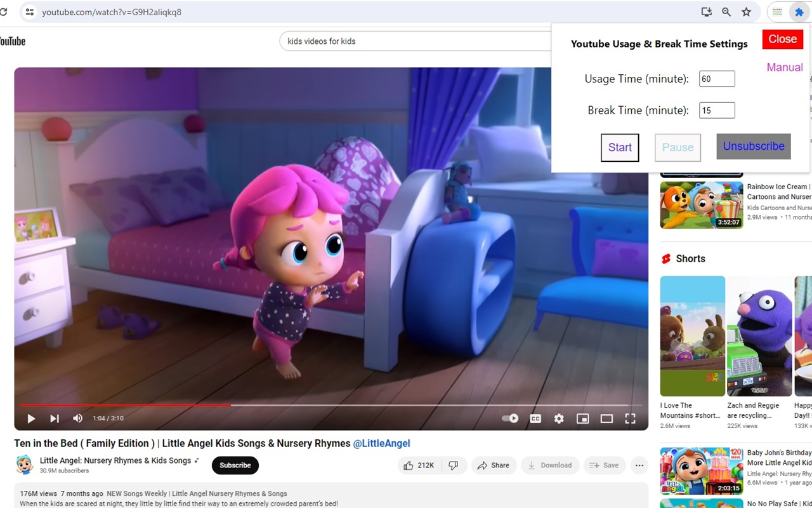This screenshot has height=508, width=812.
Task: Toggle the autoplay switch in player
Action: pyautogui.click(x=510, y=418)
